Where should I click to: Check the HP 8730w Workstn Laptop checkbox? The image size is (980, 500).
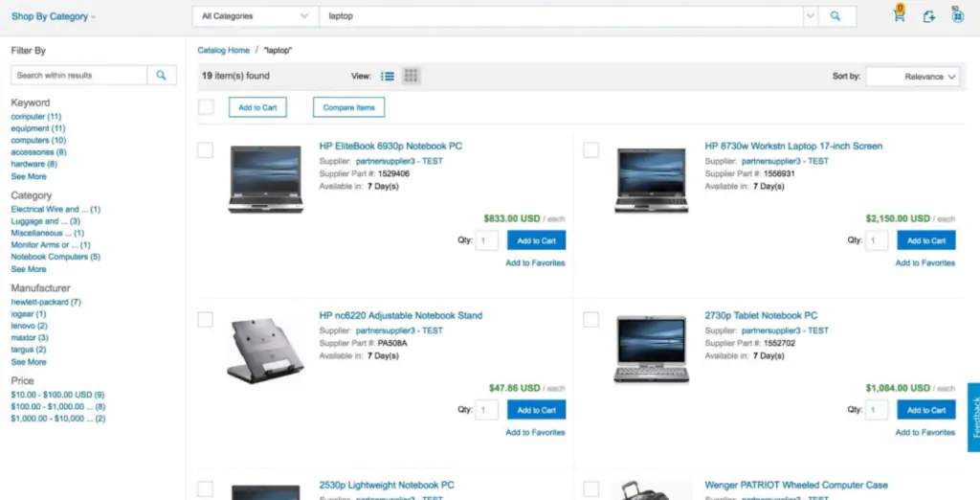coord(590,150)
